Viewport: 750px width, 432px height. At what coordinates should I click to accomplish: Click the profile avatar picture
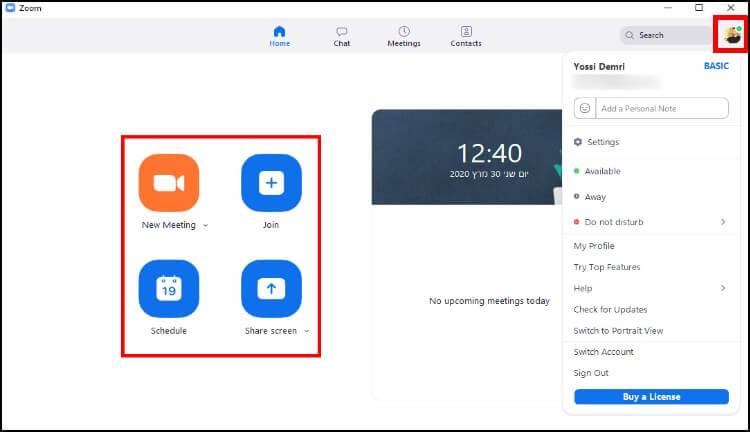point(731,34)
